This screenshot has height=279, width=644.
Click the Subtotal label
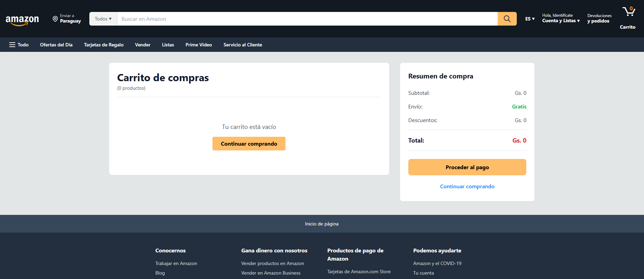pos(419,93)
